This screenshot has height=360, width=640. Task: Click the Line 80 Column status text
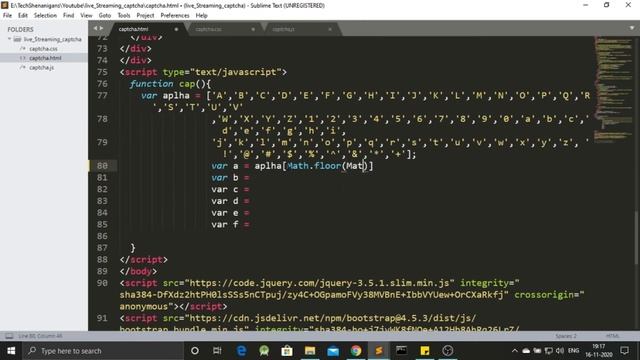40,336
